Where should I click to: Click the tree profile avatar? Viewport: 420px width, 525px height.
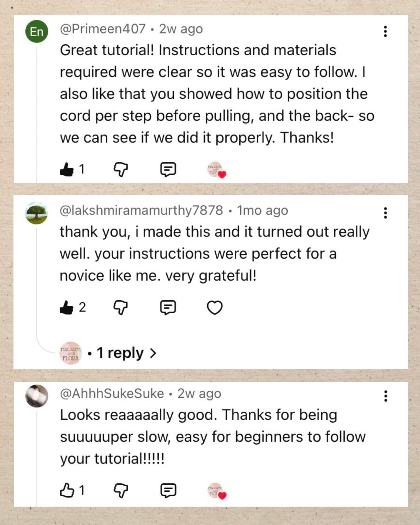[x=37, y=213]
